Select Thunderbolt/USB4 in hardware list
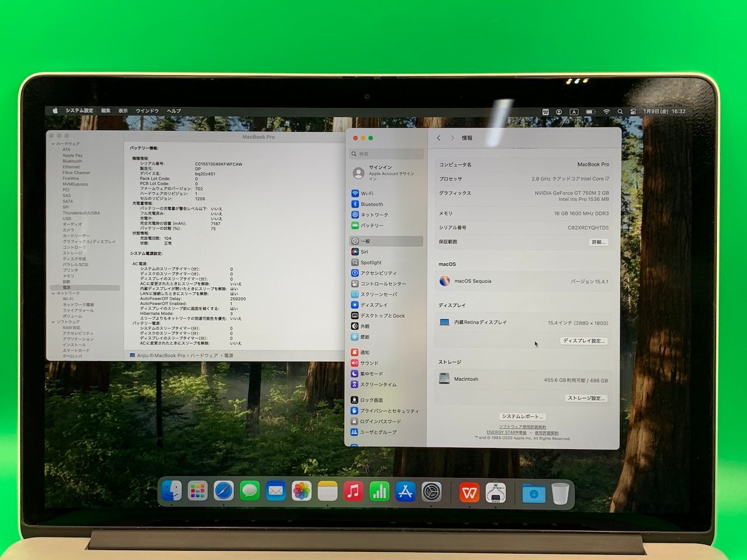Screen dimensions: 747x560 pyautogui.click(x=81, y=213)
